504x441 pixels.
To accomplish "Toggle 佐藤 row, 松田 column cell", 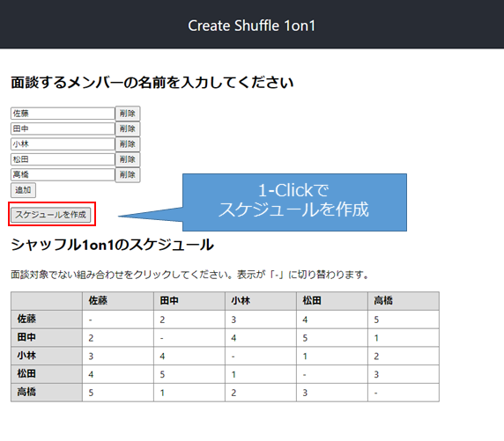I will click(x=332, y=320).
